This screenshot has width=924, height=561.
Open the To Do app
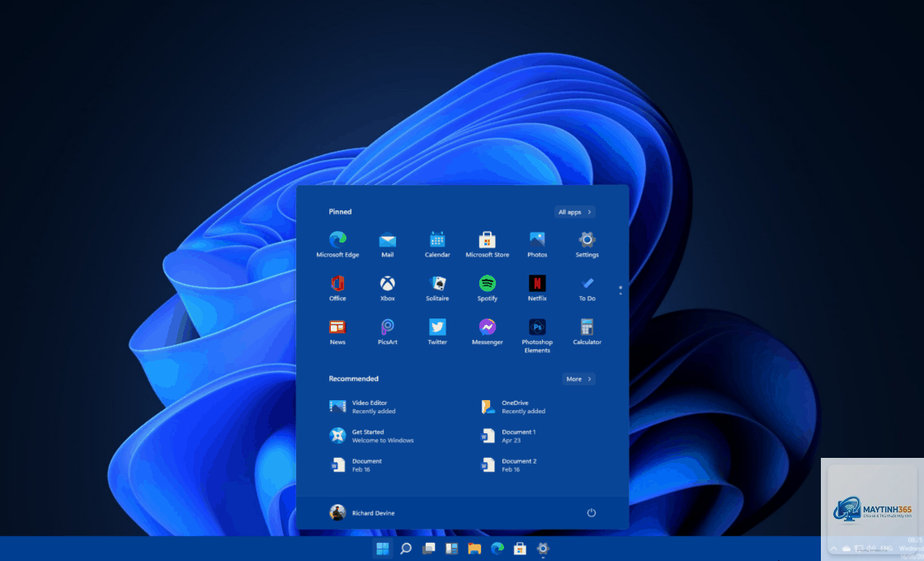[x=587, y=288]
